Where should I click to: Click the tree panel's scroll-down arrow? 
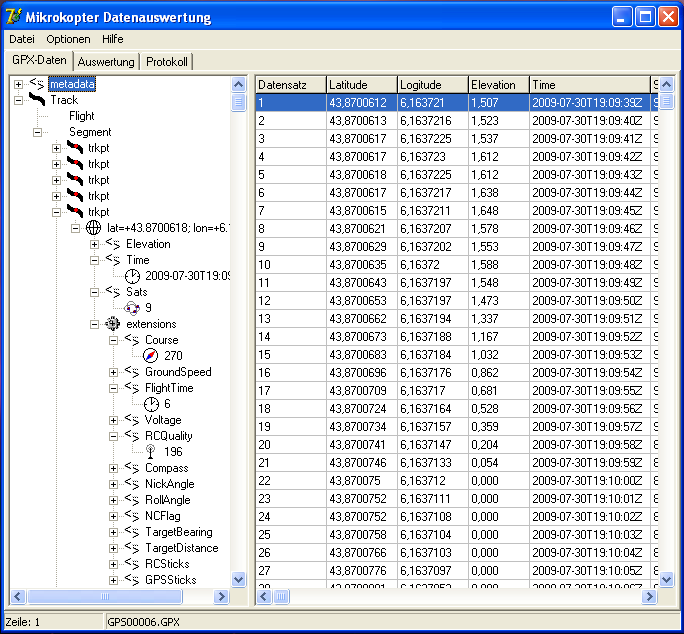[238, 579]
